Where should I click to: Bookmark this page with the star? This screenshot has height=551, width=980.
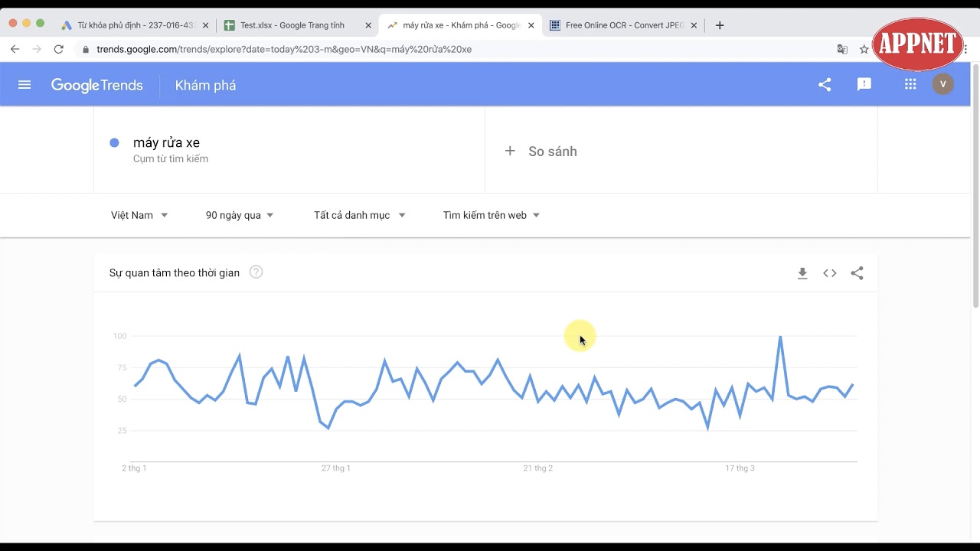864,49
